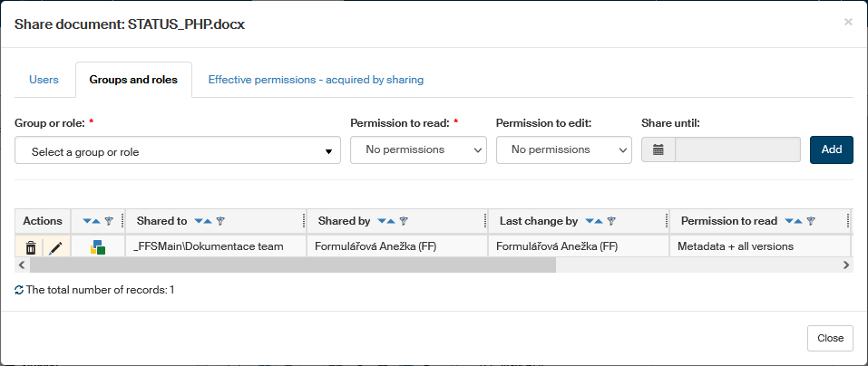The width and height of the screenshot is (868, 366).
Task: Click the Share until date field
Action: (x=737, y=149)
